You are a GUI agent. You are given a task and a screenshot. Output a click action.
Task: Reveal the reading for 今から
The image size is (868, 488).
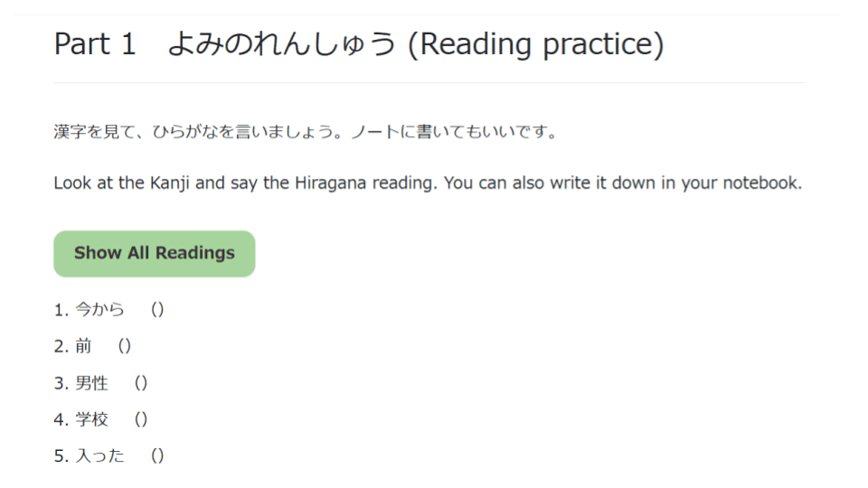point(156,310)
